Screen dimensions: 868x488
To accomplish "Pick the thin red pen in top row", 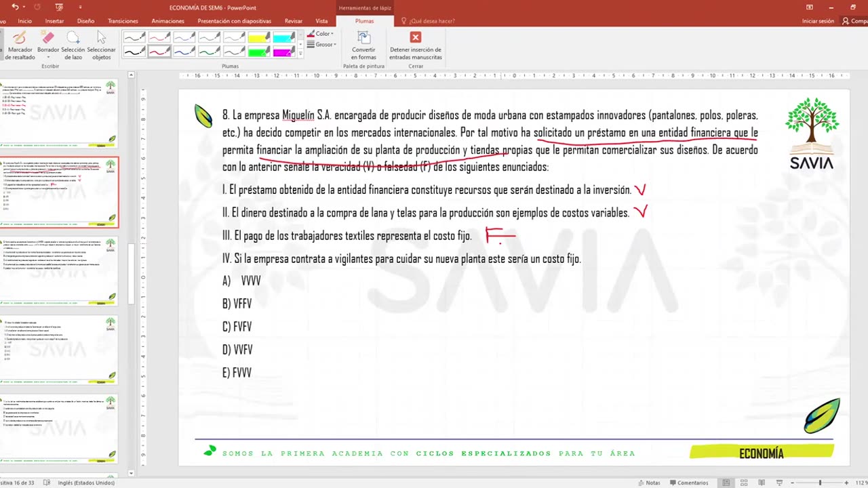I will pos(159,37).
